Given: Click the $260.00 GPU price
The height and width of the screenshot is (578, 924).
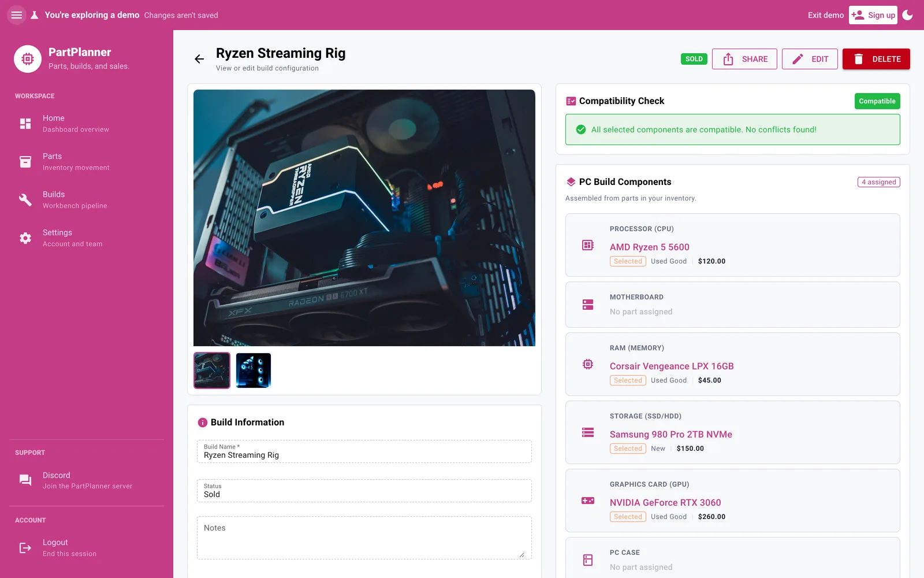Looking at the screenshot, I should click(711, 517).
